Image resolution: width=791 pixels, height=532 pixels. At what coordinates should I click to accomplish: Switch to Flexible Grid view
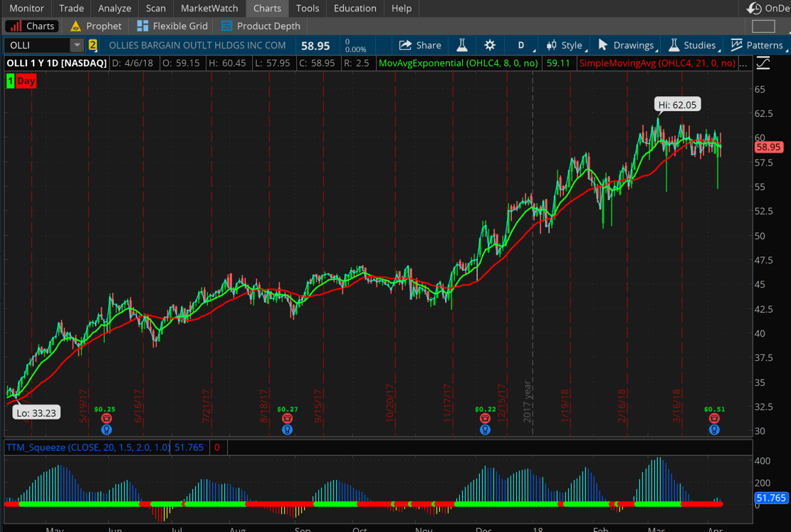(x=172, y=26)
